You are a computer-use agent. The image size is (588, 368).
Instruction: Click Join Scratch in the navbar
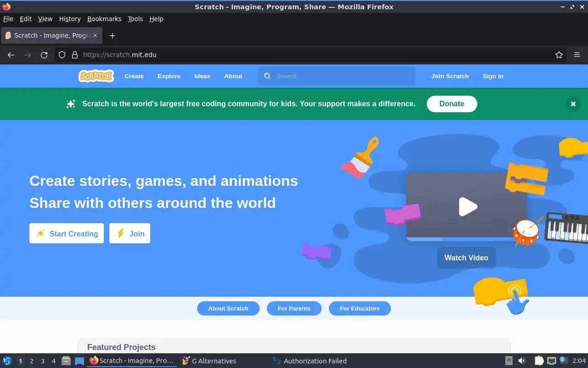click(x=450, y=76)
